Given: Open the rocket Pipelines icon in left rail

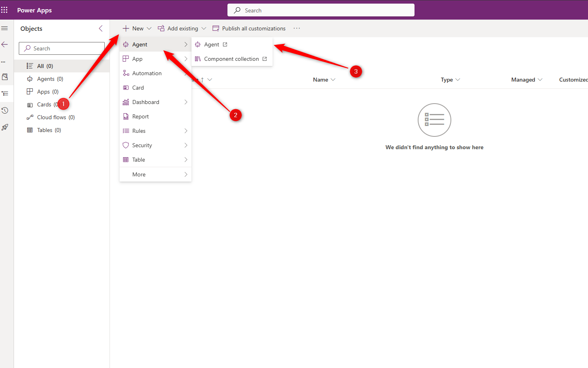Looking at the screenshot, I should pyautogui.click(x=5, y=127).
